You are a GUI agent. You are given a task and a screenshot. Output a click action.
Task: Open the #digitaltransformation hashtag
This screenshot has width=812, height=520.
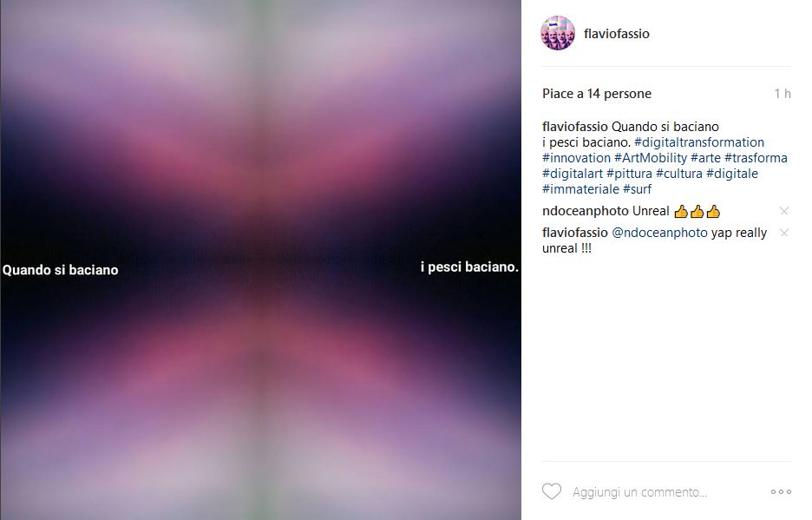point(699,142)
